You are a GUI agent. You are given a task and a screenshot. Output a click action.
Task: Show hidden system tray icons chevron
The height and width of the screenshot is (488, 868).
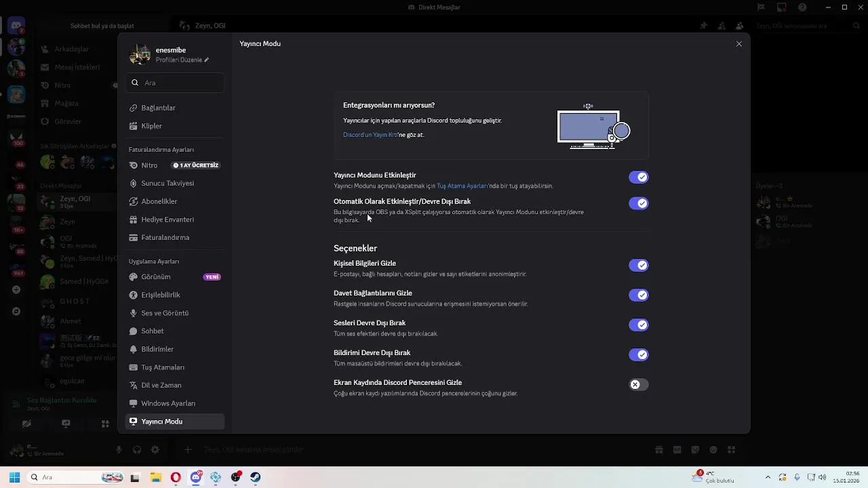pos(768,477)
